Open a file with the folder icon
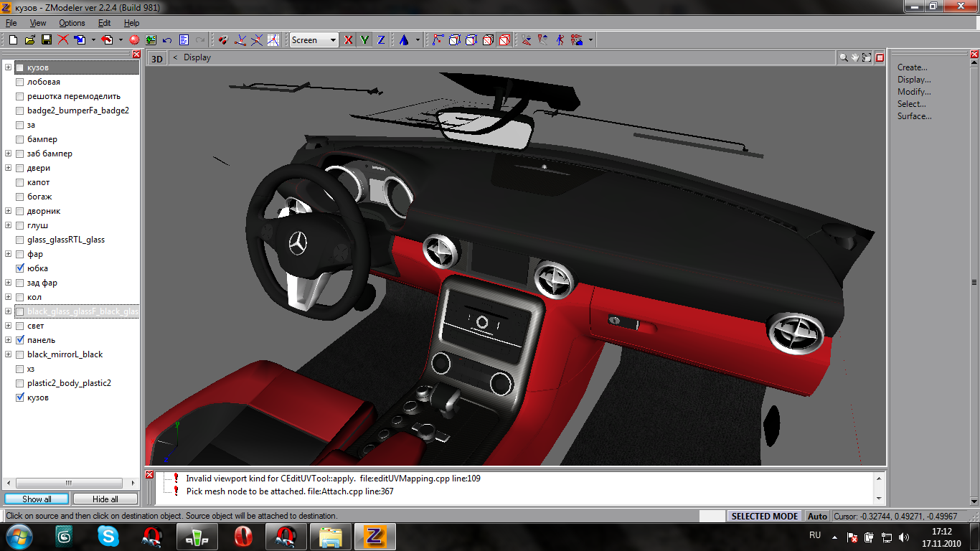 30,40
